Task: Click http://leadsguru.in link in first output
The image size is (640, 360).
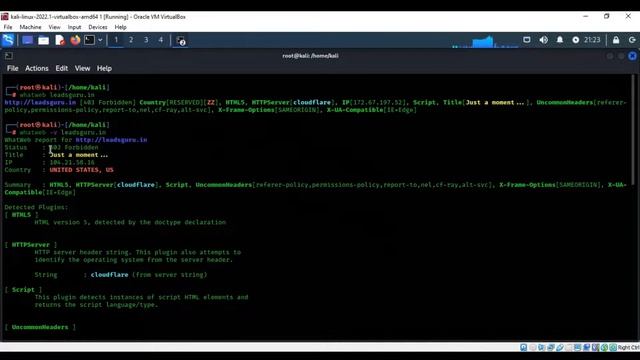Action: click(40, 102)
